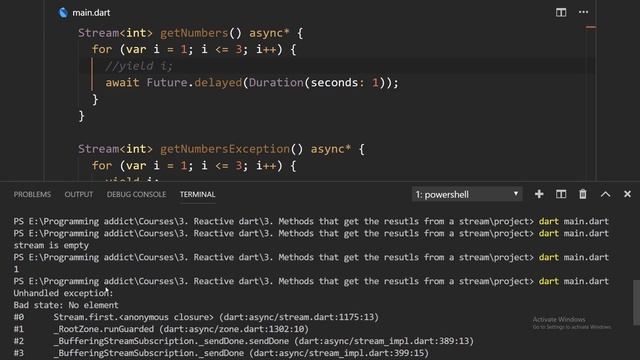Switch to the PROBLEMS panel tab
The height and width of the screenshot is (360, 640).
(32, 194)
